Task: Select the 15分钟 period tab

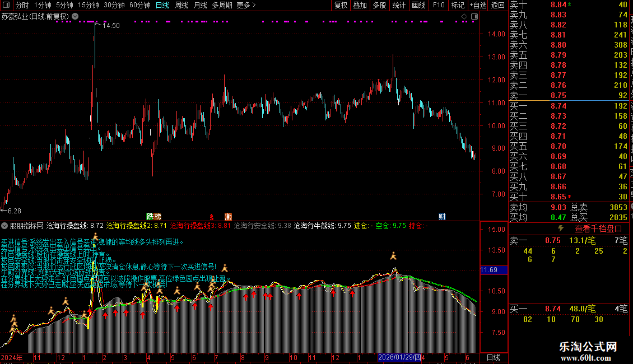Action: [x=88, y=5]
